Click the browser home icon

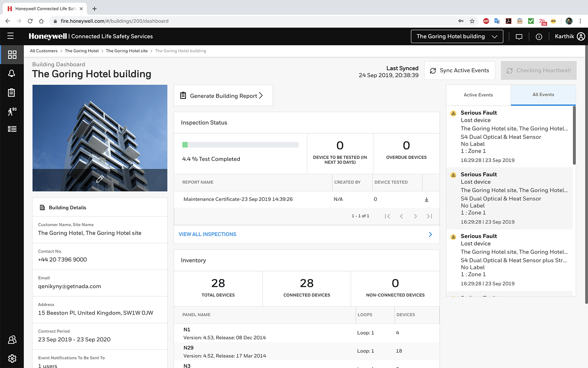click(x=41, y=21)
